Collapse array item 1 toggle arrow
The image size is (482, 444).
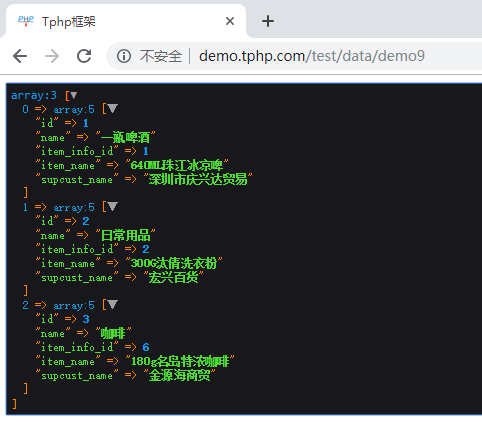click(113, 206)
